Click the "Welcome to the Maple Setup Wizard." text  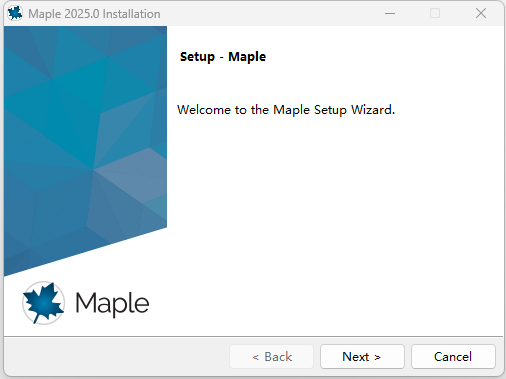(x=286, y=110)
